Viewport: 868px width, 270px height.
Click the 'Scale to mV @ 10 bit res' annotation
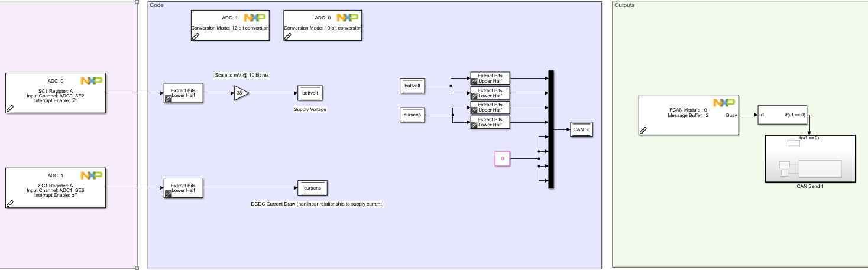(x=242, y=76)
